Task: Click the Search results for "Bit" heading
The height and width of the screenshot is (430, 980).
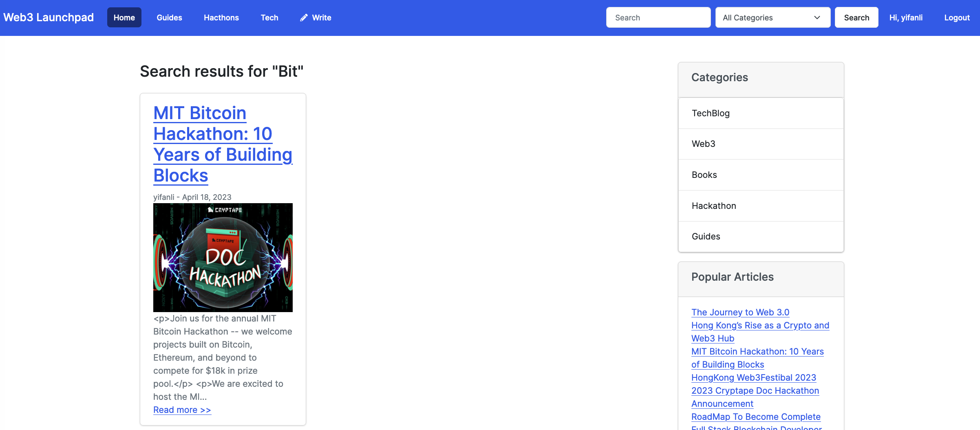Action: (x=222, y=71)
